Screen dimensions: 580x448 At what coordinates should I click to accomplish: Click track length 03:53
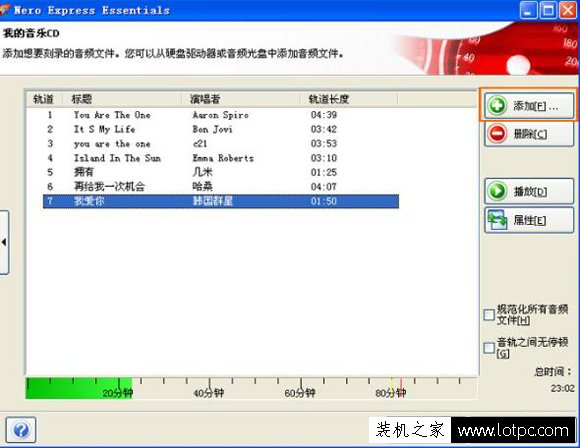click(x=324, y=144)
